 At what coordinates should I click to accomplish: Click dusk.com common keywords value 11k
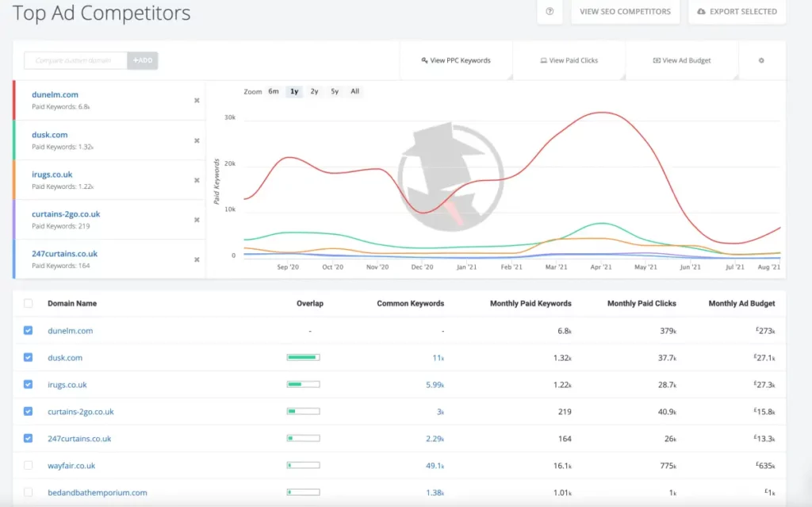coord(438,358)
